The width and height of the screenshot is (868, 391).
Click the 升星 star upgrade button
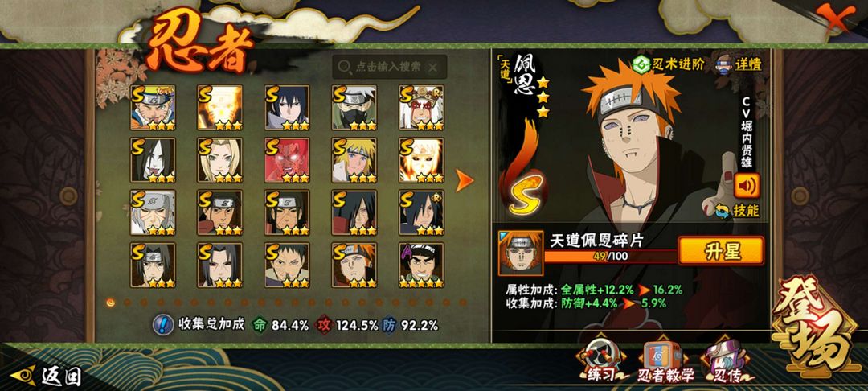[721, 252]
